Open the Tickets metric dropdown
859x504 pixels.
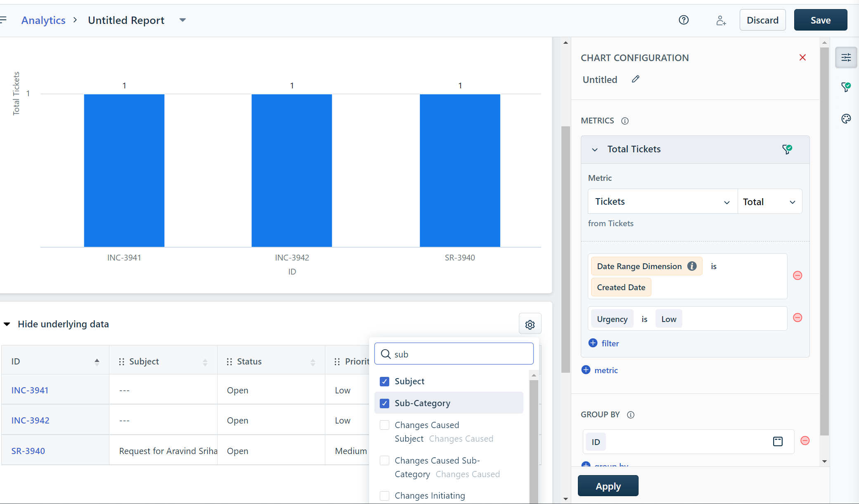(x=662, y=201)
